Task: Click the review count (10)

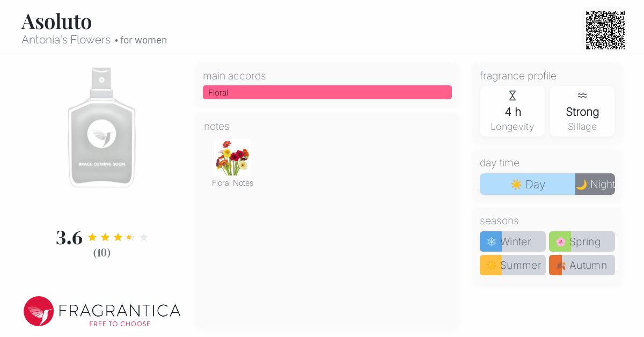Action: click(102, 253)
